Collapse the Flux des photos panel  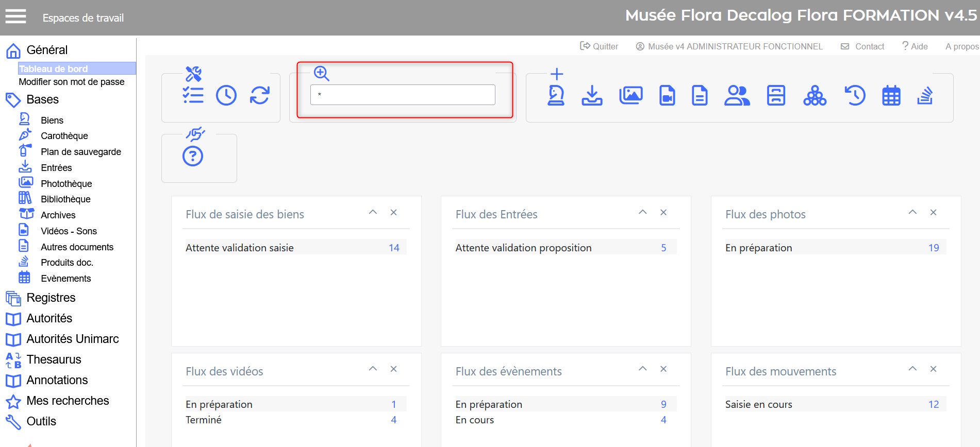912,212
